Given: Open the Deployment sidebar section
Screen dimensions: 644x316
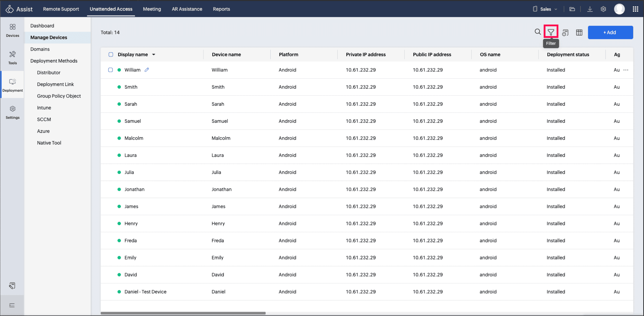Looking at the screenshot, I should (x=13, y=85).
